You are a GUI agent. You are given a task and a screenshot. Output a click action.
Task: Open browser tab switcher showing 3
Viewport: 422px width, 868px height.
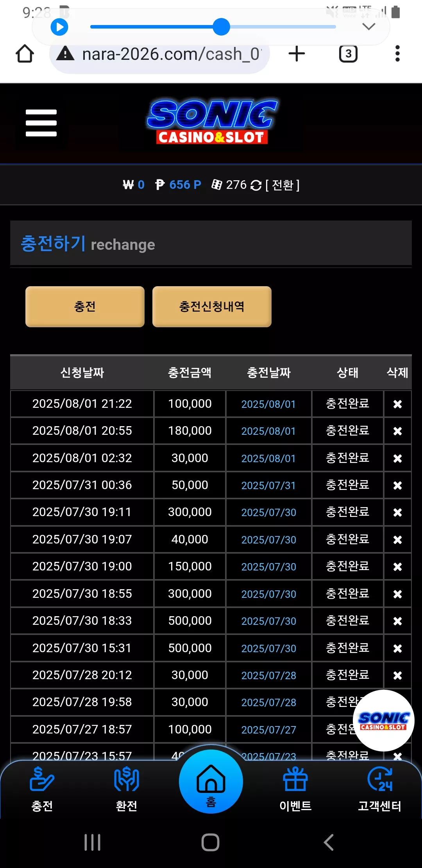coord(348,54)
